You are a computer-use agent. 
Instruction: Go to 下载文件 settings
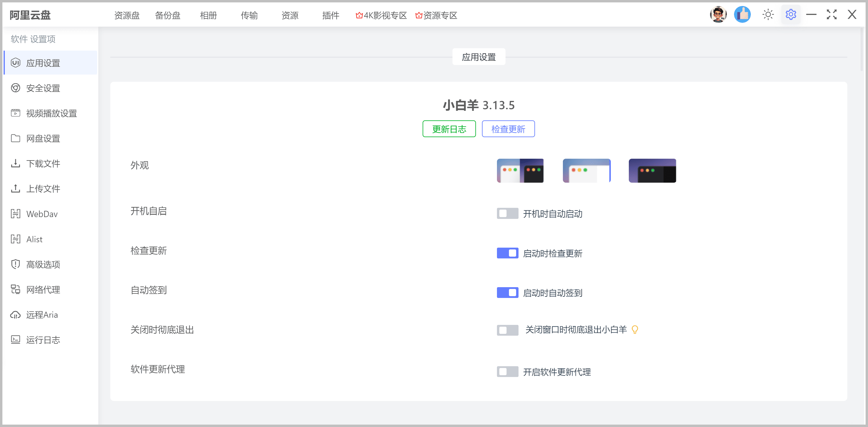pyautogui.click(x=51, y=163)
